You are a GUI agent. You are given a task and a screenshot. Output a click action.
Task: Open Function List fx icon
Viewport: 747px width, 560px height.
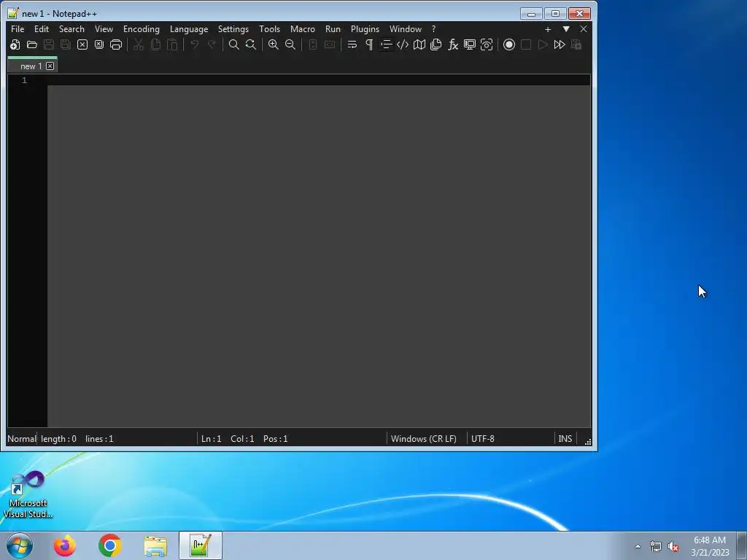pos(453,44)
